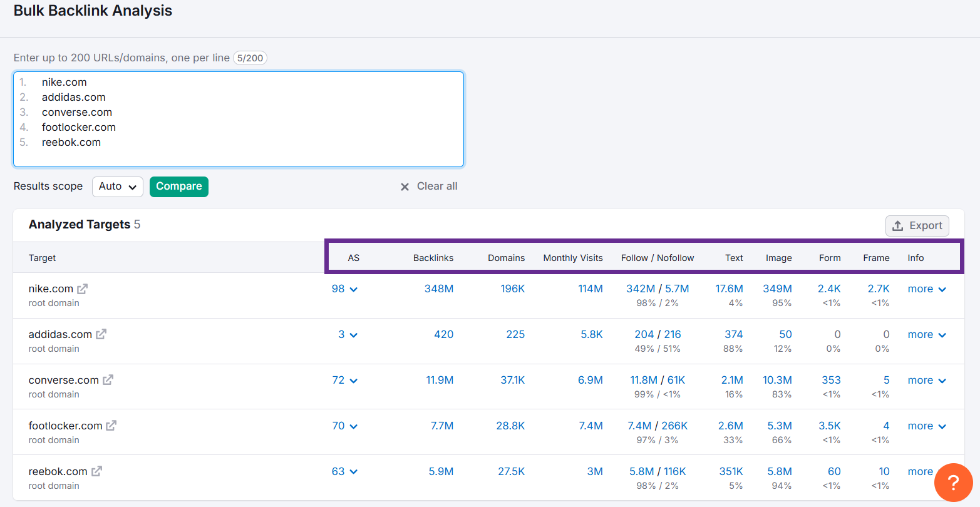This screenshot has width=980, height=507.
Task: Click the Text column header
Action: click(x=734, y=258)
